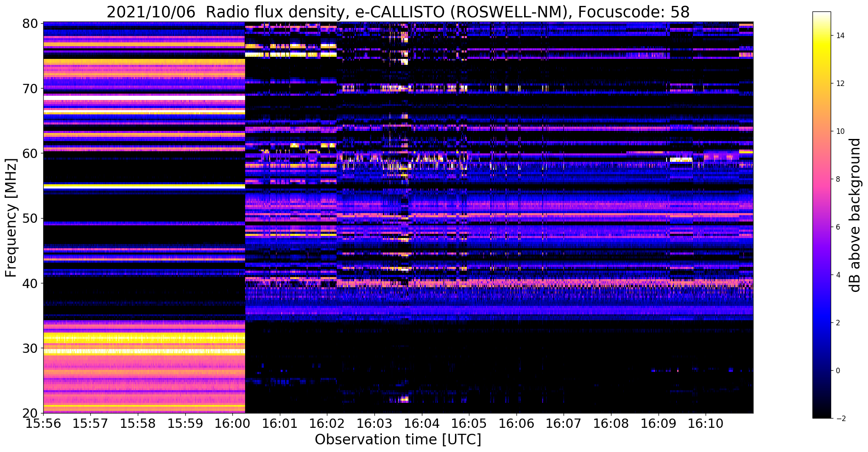Click the 16:08 time tick label
Viewport: 868px width, 452px height.
click(611, 424)
